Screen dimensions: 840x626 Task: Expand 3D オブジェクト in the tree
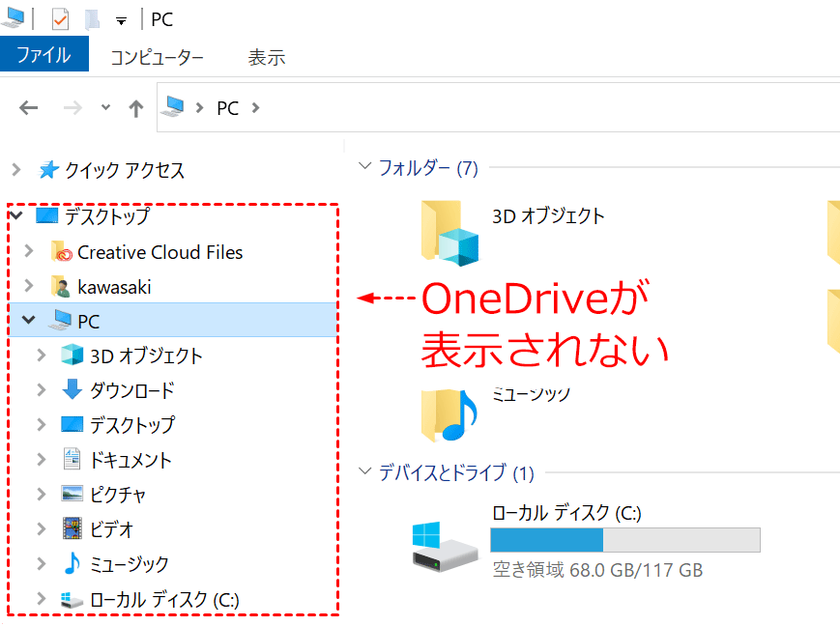42,355
